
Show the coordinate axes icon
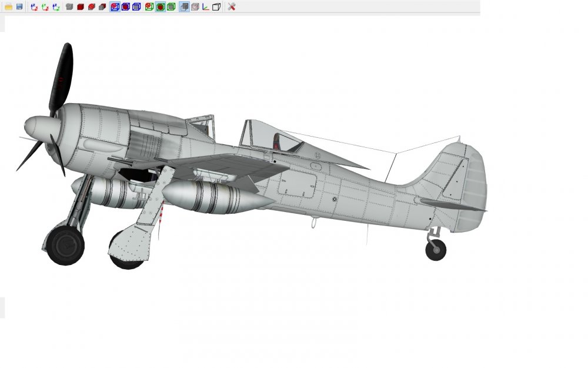(205, 6)
